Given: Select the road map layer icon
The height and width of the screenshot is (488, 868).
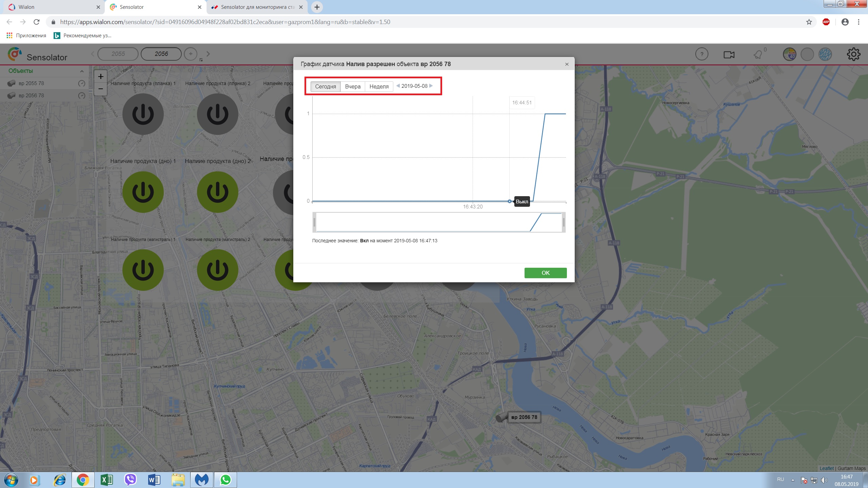Looking at the screenshot, I should 789,54.
